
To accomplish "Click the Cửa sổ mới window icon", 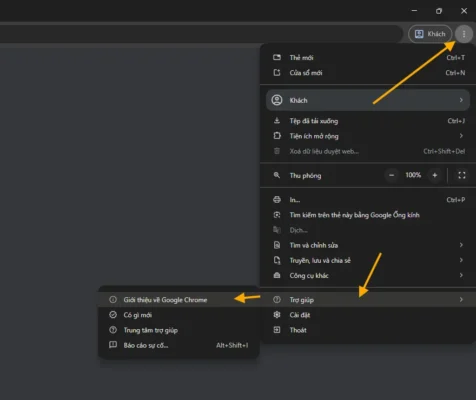I will (277, 72).
